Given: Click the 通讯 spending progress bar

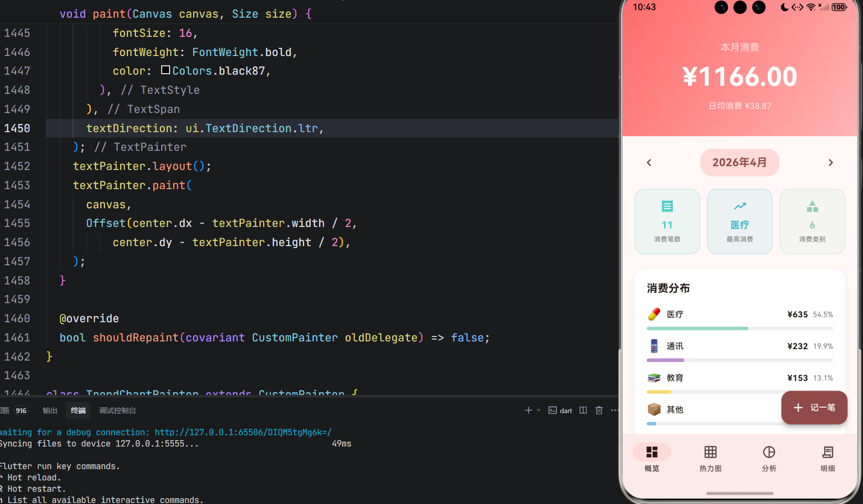Looking at the screenshot, I should click(740, 360).
